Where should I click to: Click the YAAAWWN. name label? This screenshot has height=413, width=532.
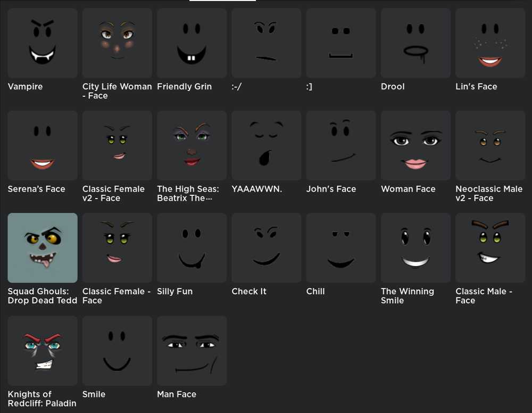point(257,189)
